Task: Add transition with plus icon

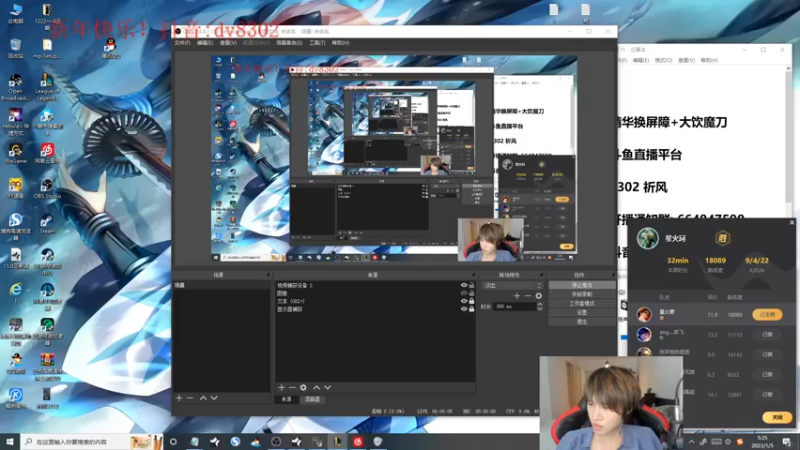Action: 517,296
